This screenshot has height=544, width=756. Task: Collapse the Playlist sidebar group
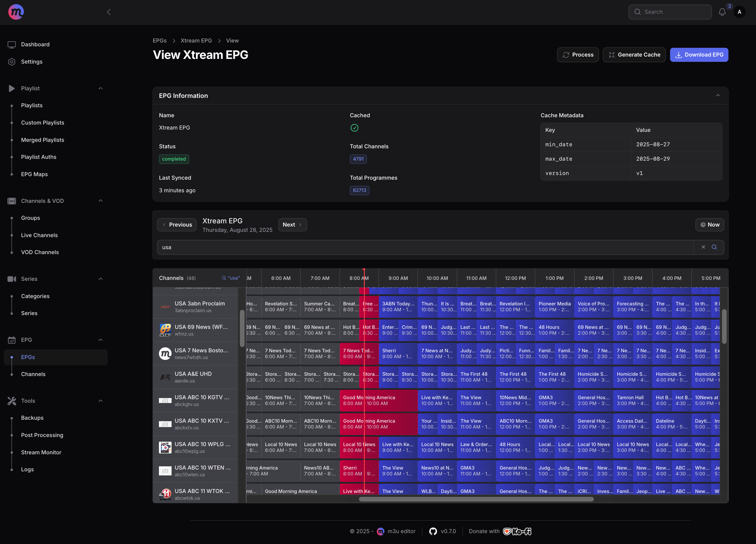click(100, 88)
